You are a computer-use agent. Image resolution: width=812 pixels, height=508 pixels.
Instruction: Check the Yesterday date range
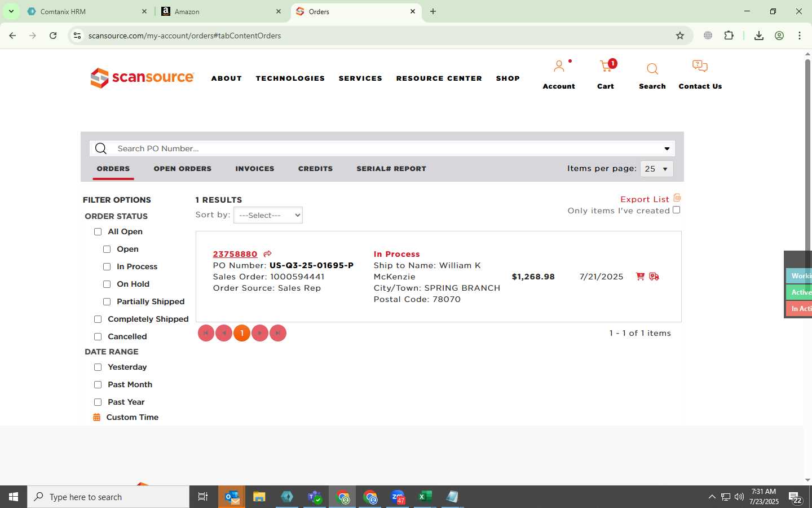(x=98, y=367)
